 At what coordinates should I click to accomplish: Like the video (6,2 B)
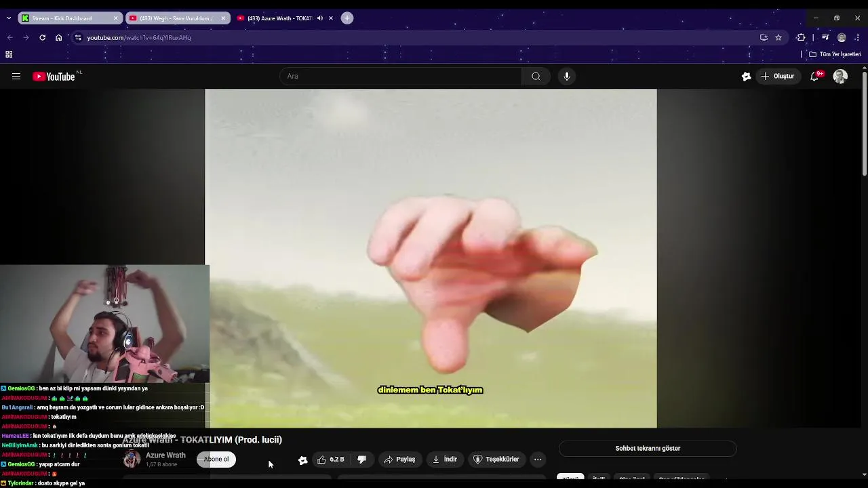[x=331, y=460]
